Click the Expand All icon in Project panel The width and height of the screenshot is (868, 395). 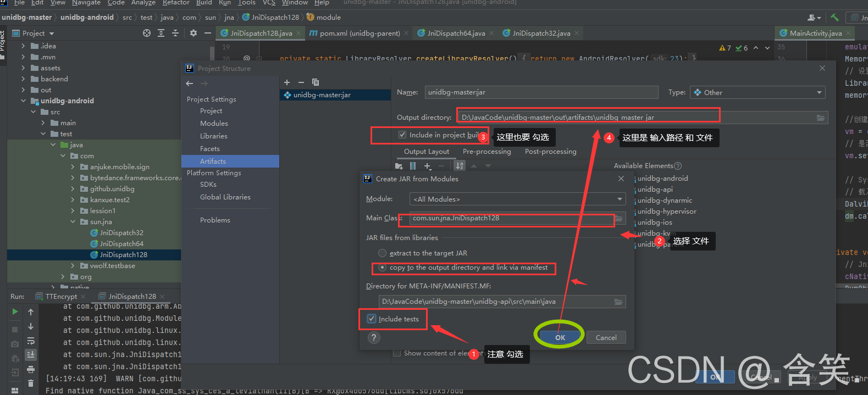coord(161,33)
